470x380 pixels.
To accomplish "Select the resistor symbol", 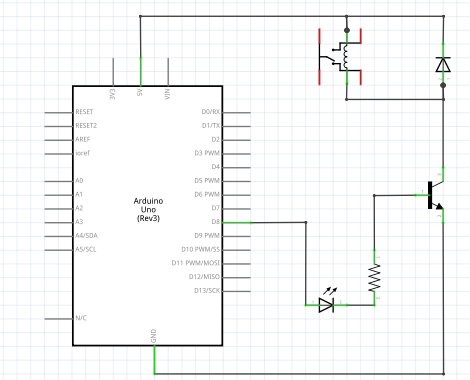I will [374, 277].
